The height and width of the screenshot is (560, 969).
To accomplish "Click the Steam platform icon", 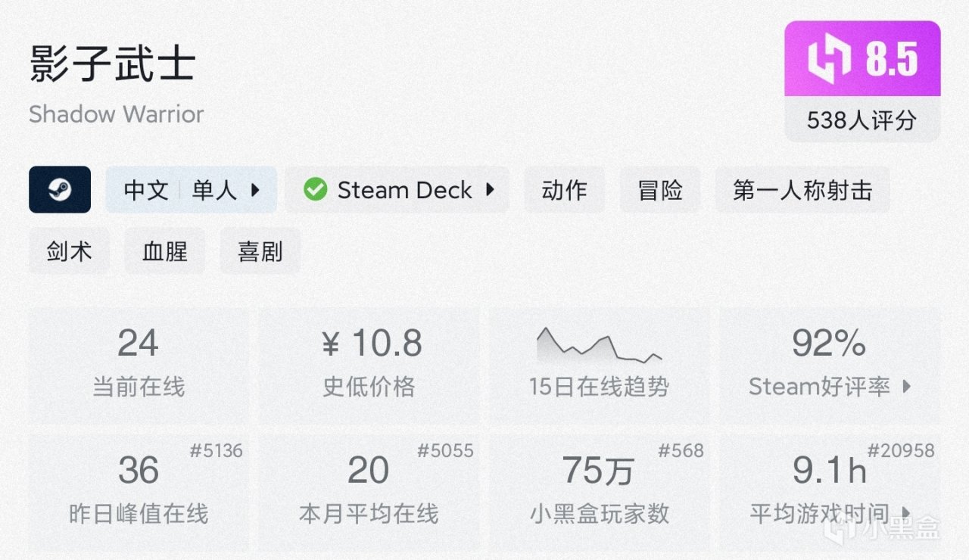I will (60, 190).
